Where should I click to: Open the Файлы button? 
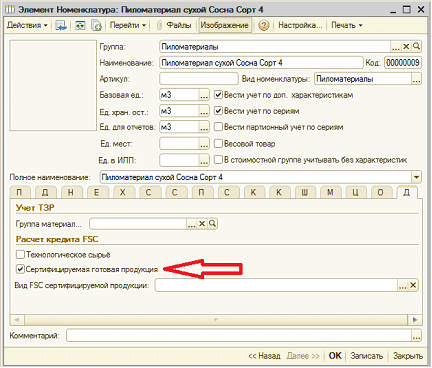click(179, 25)
